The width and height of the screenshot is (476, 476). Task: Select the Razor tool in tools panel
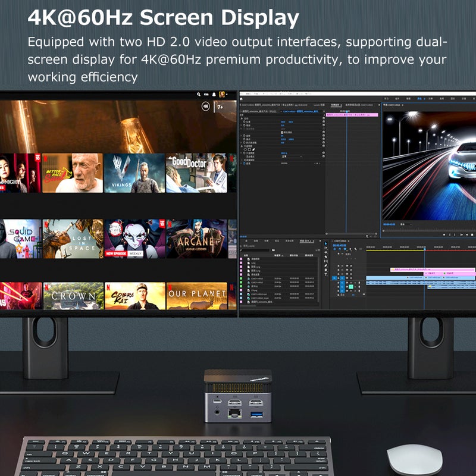[x=325, y=256]
